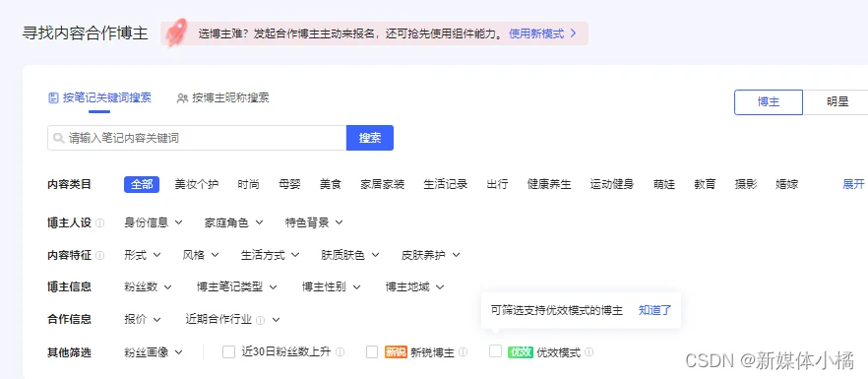Click the info icon beside 近期合作行业

coord(260,320)
